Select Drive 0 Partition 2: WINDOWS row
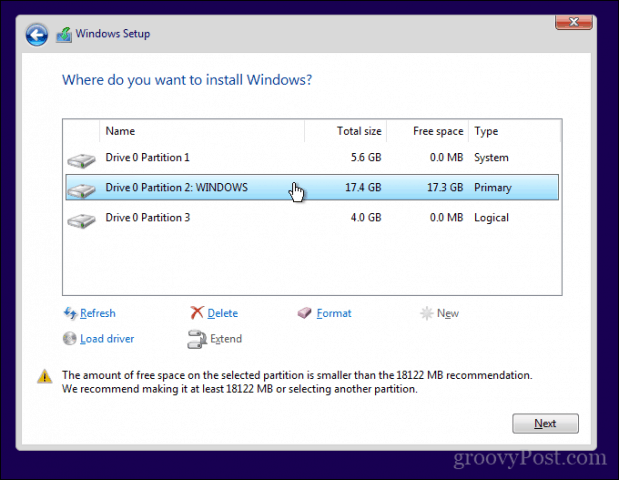 coord(312,188)
